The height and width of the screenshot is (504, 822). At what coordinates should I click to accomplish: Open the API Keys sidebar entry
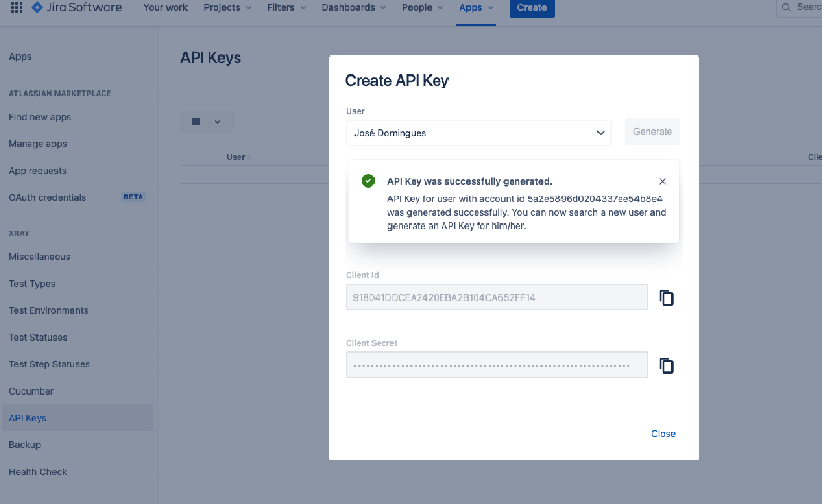(x=27, y=418)
